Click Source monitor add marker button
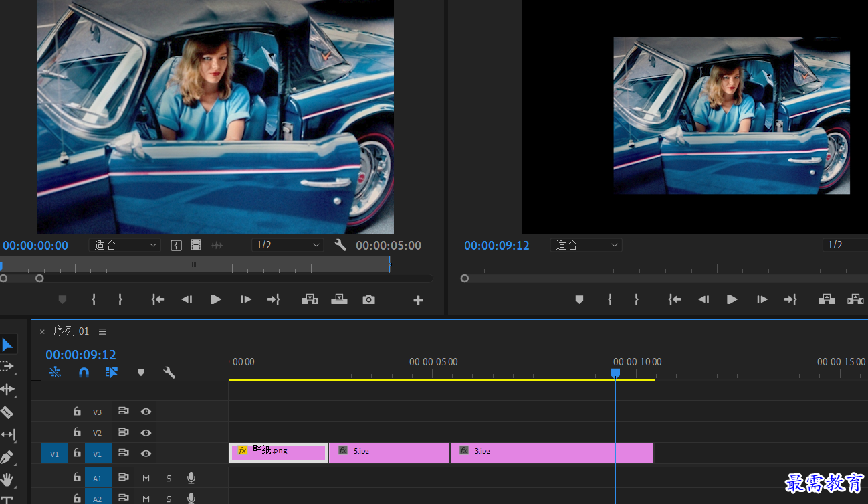Screen dimensions: 868x504 pos(63,300)
